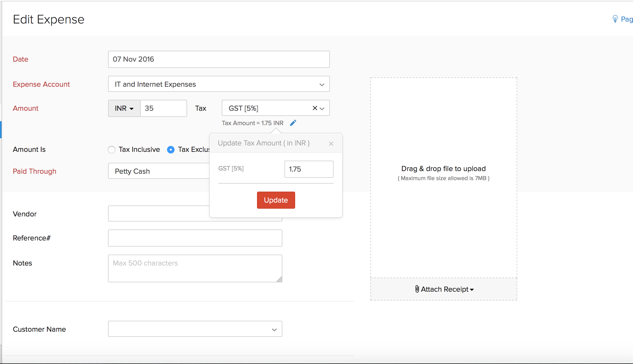This screenshot has width=633, height=364.
Task: Click the Vendor input field
Action: [159, 213]
